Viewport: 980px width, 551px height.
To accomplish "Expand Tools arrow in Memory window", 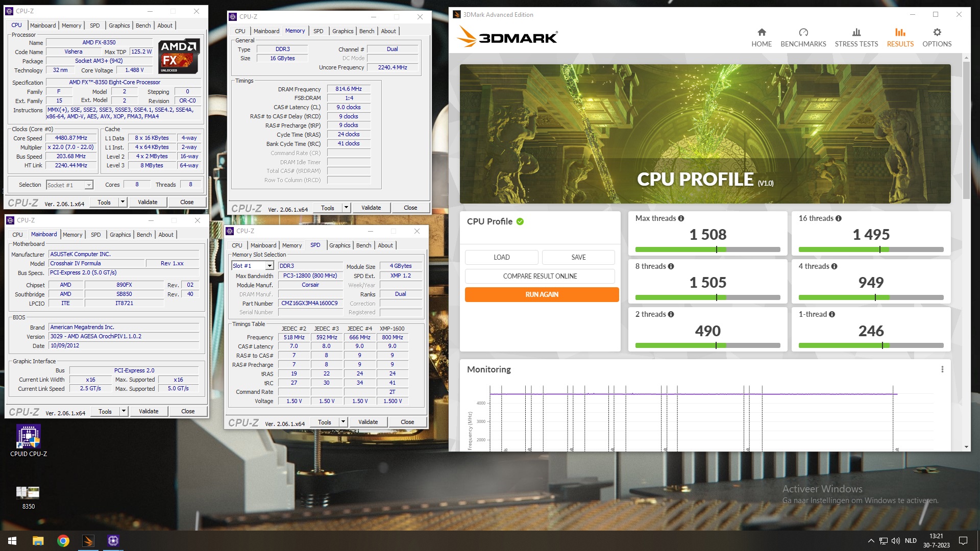I will pyautogui.click(x=346, y=208).
